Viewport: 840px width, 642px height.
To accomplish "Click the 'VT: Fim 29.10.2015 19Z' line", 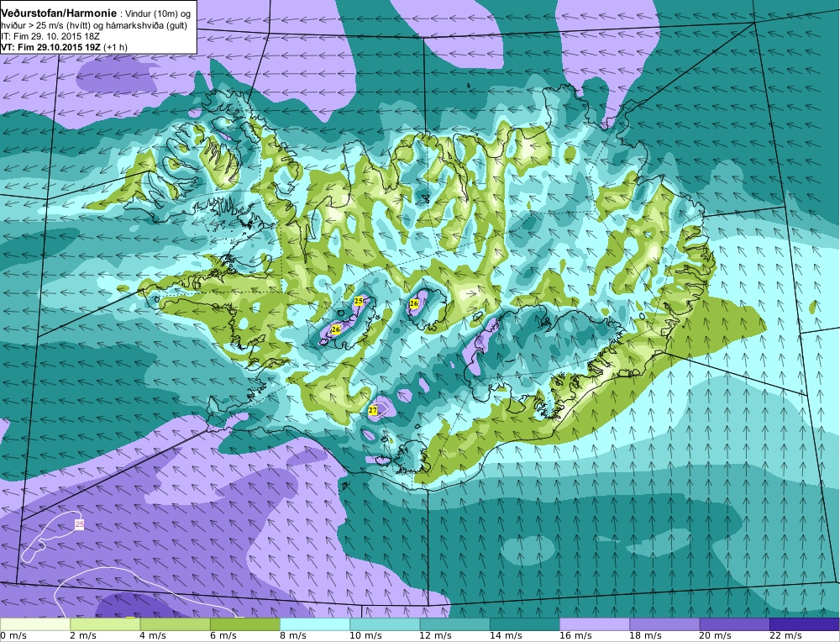I will click(x=51, y=47).
